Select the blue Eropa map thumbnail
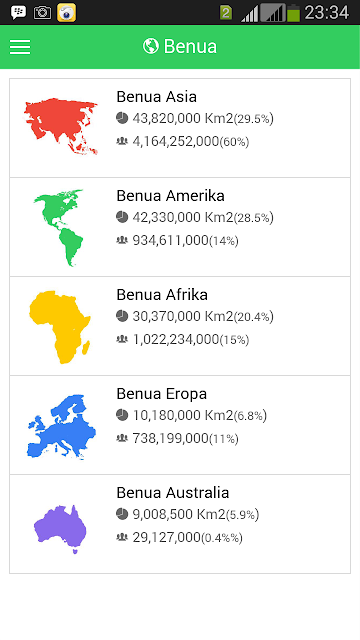This screenshot has width=360, height=640. tap(61, 427)
